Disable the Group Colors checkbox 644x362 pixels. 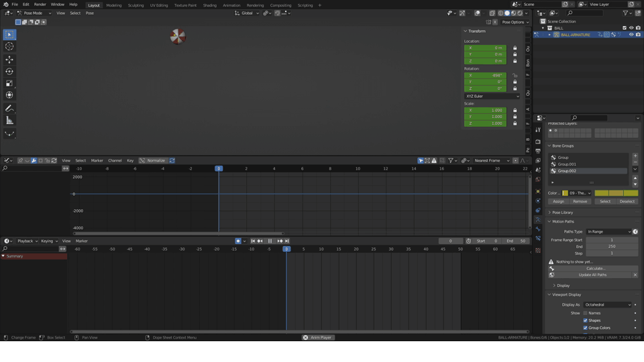click(x=585, y=328)
